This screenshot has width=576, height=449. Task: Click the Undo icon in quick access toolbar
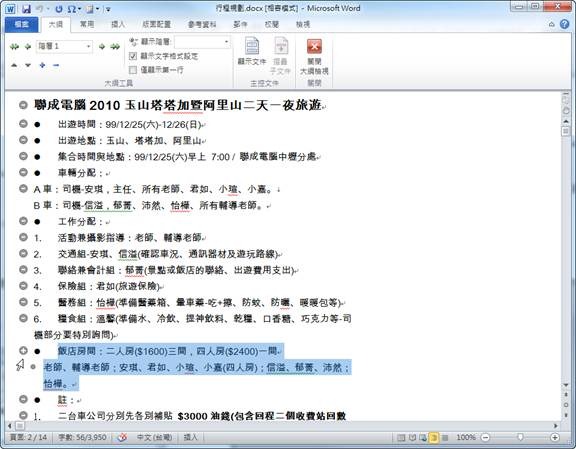(x=41, y=8)
